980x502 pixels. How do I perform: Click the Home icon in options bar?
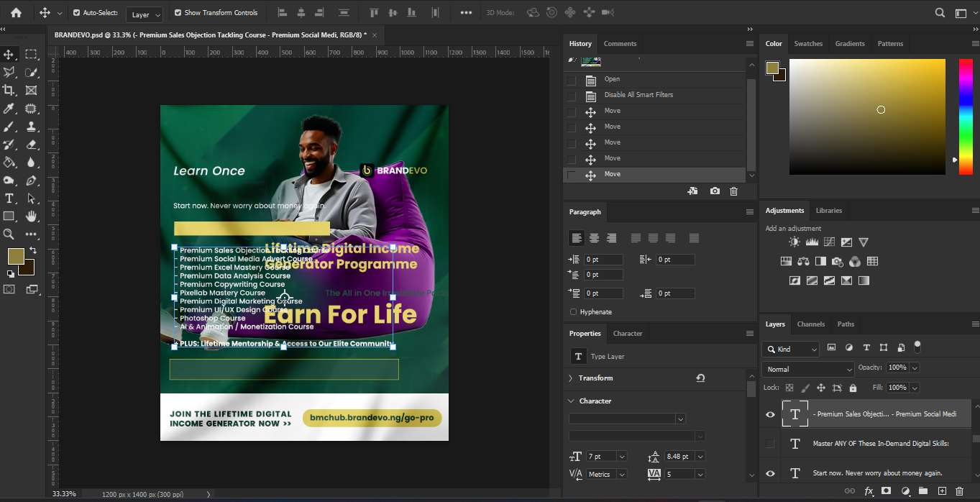[x=16, y=13]
